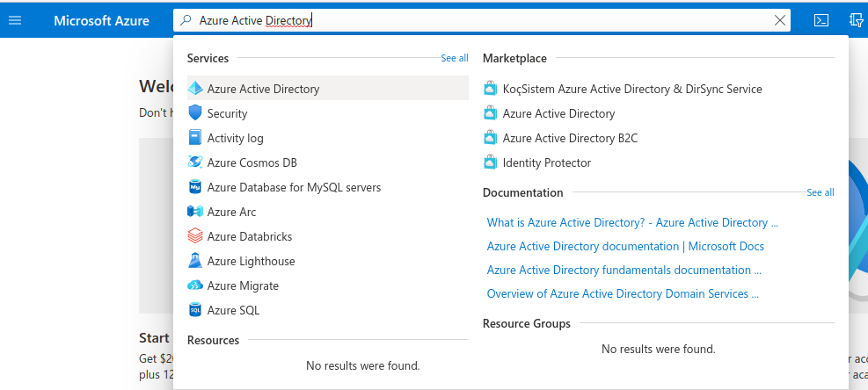Open the hamburger portal menu
The image size is (868, 390).
15,20
